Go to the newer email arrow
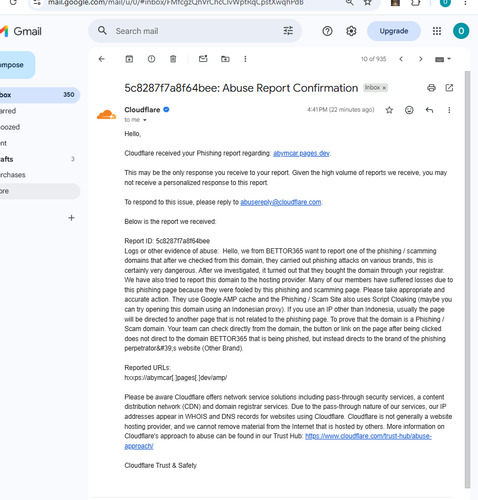Image resolution: width=478 pixels, height=500 pixels. [x=401, y=59]
